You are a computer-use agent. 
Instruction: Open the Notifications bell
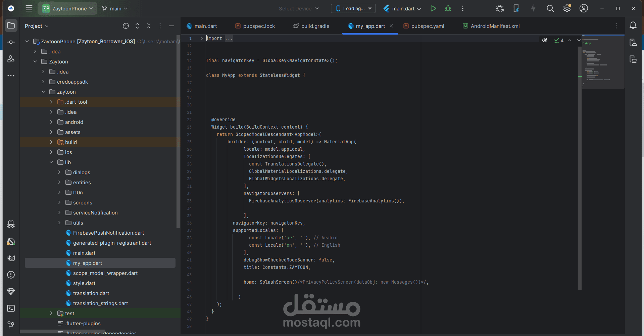(633, 26)
